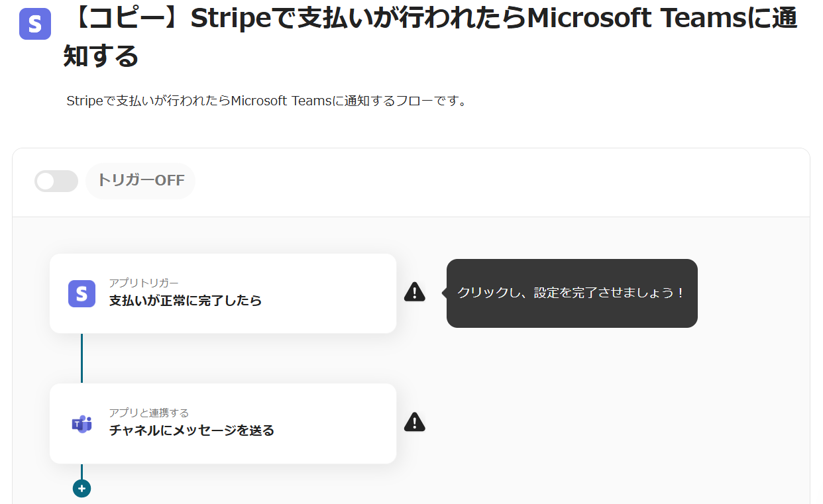
Task: Open the チャネルにメッセージを送る action card
Action: point(223,423)
